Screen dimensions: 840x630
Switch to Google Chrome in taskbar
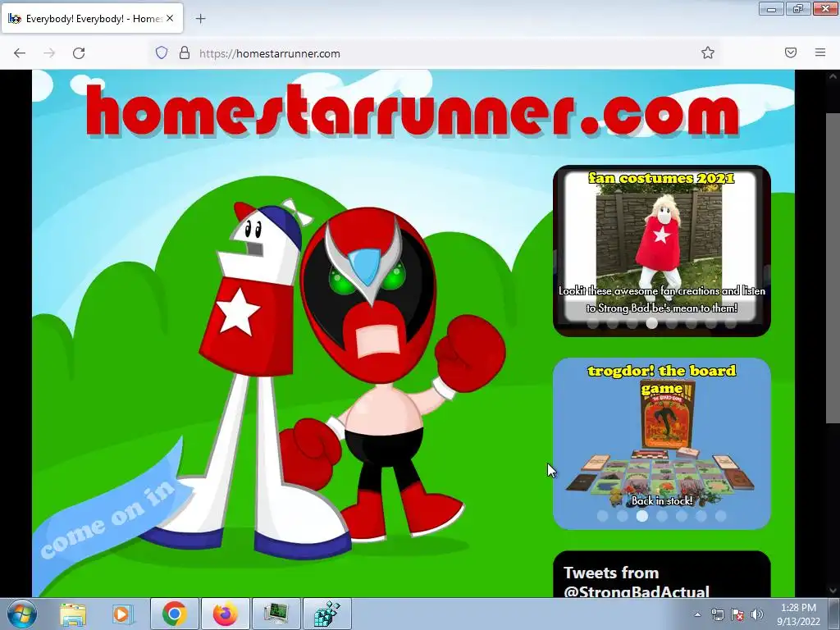[x=174, y=614]
